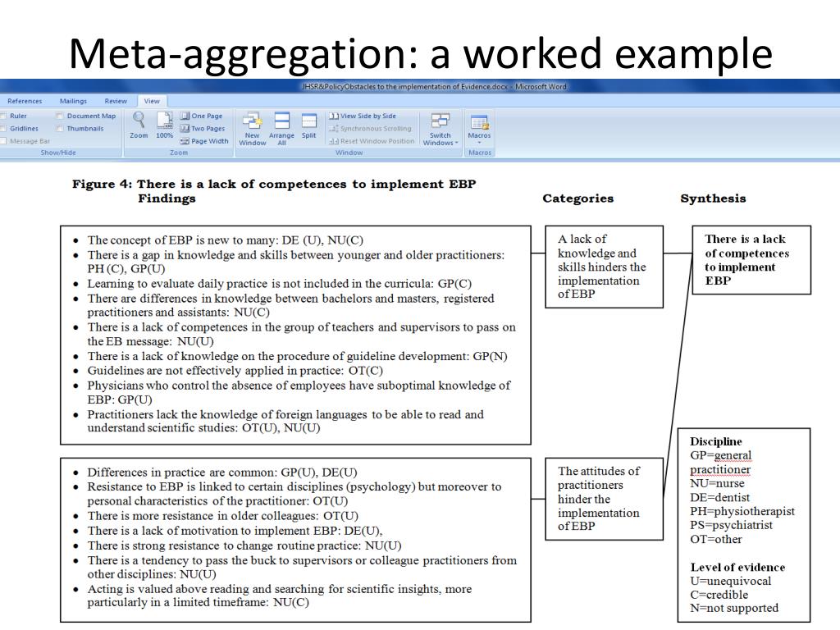Toggle the Gridlines checkbox
Image resolution: width=840 pixels, height=630 pixels.
tap(3, 129)
